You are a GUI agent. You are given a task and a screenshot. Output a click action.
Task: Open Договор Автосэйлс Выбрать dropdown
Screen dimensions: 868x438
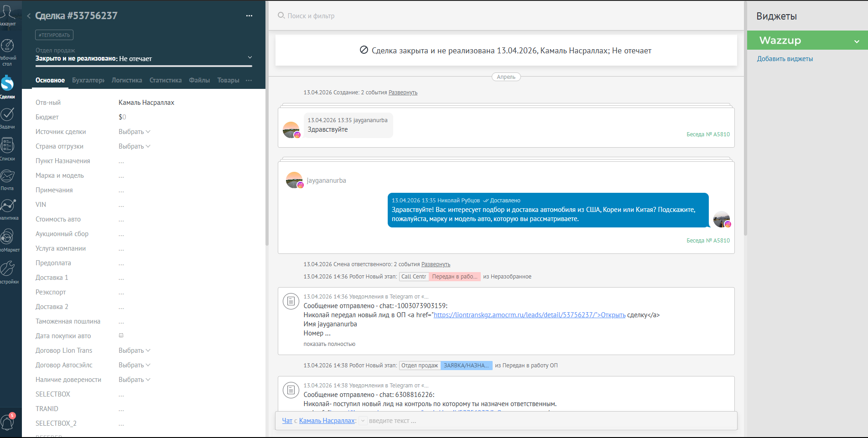(135, 365)
